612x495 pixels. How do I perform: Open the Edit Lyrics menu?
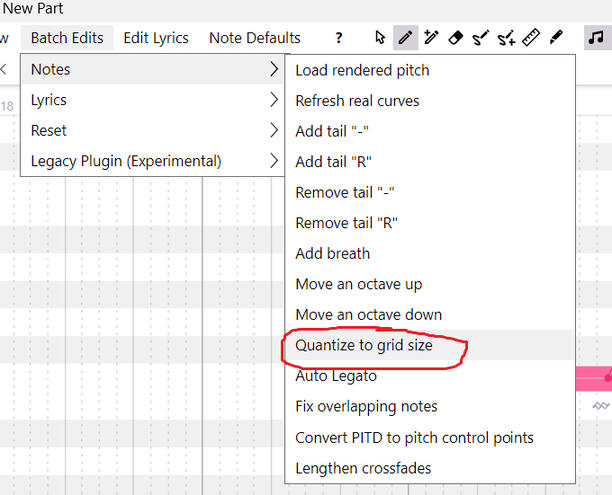[156, 38]
